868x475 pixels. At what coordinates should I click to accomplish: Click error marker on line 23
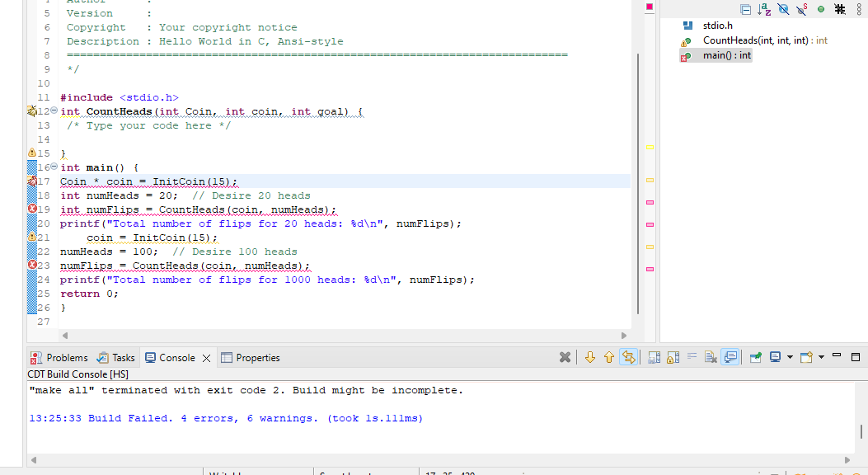point(32,265)
